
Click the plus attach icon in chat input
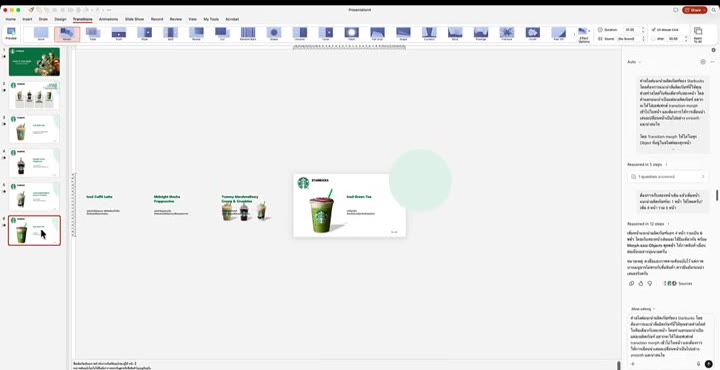click(632, 364)
